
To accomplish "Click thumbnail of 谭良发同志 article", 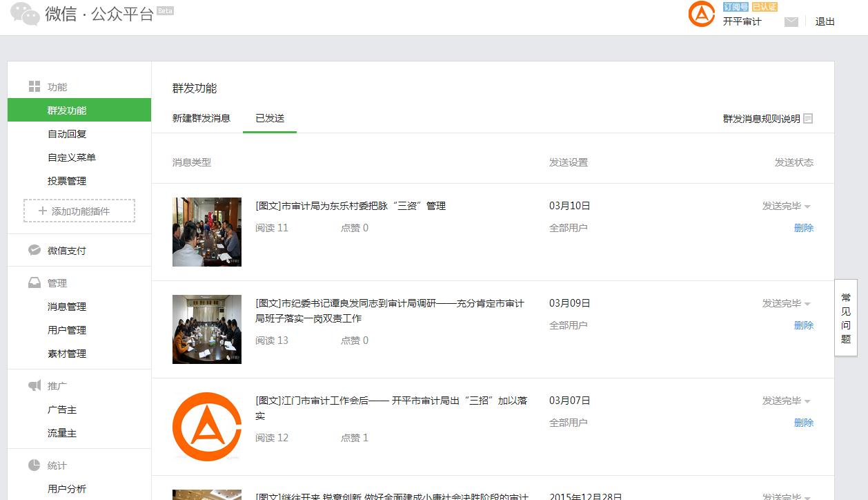I will coord(207,329).
